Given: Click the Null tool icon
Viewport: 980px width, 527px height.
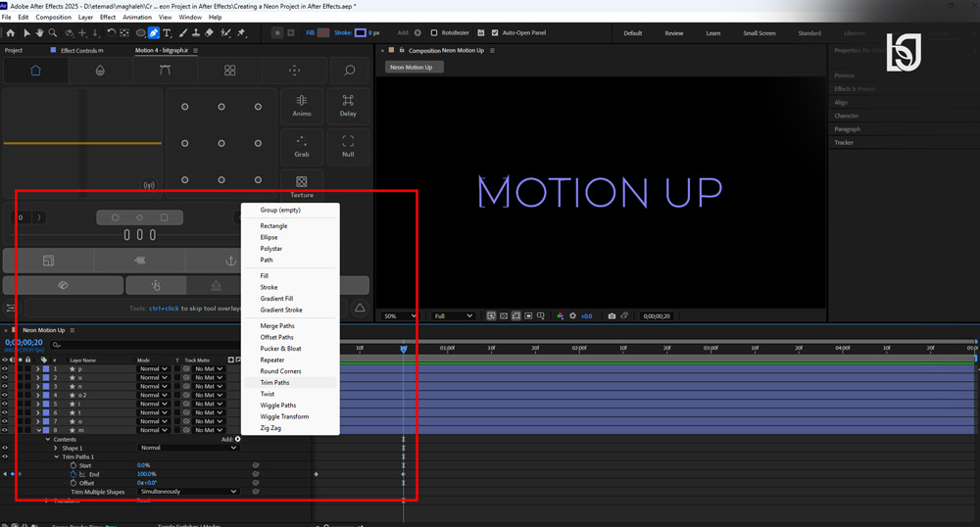Looking at the screenshot, I should click(348, 146).
